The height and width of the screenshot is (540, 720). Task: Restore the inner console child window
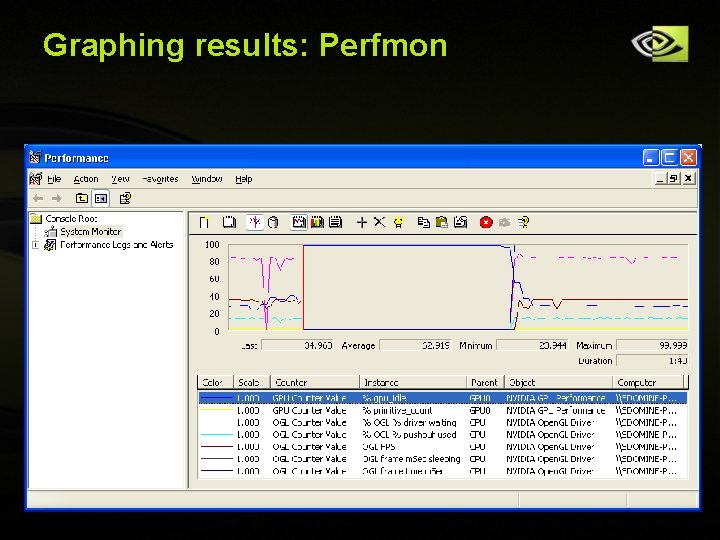(674, 178)
